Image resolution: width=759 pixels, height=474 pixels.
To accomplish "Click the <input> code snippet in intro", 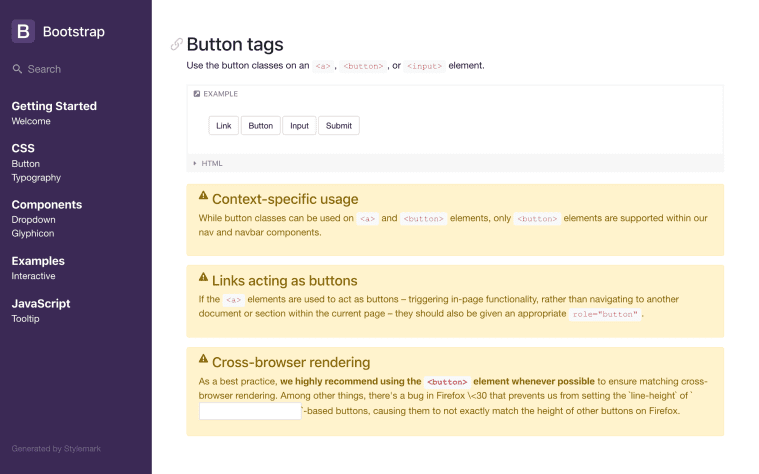I will pos(425,66).
